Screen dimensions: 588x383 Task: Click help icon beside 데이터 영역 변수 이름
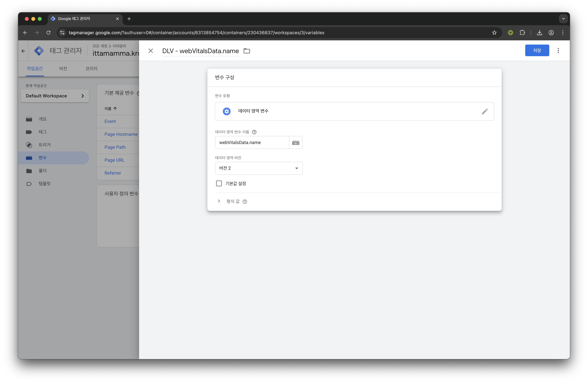(x=254, y=132)
